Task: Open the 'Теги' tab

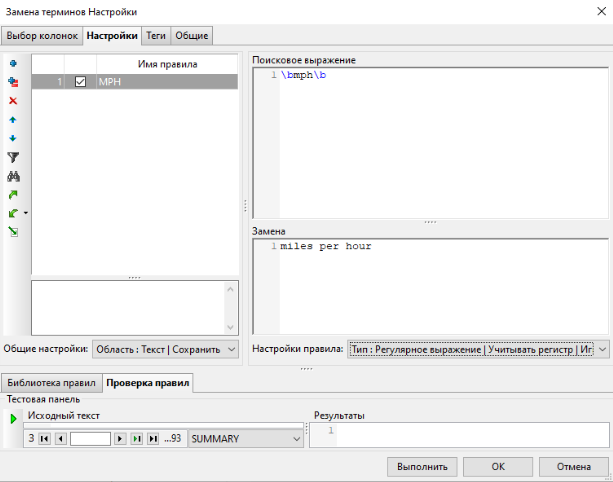Action: tap(155, 36)
